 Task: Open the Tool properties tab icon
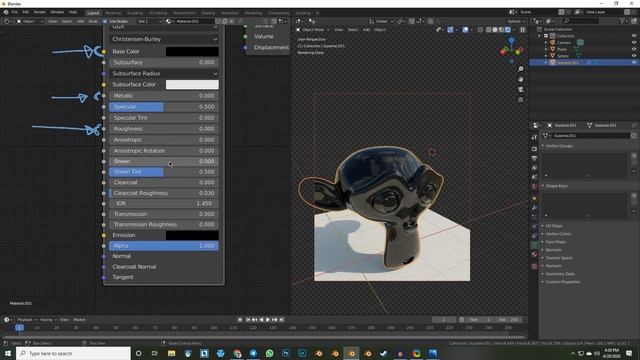tap(534, 138)
